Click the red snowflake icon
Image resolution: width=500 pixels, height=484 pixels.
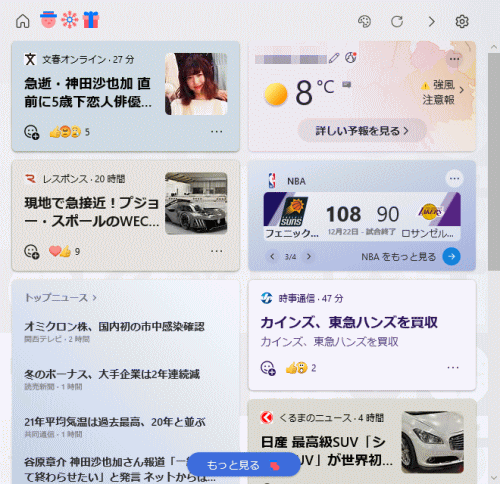click(x=70, y=20)
